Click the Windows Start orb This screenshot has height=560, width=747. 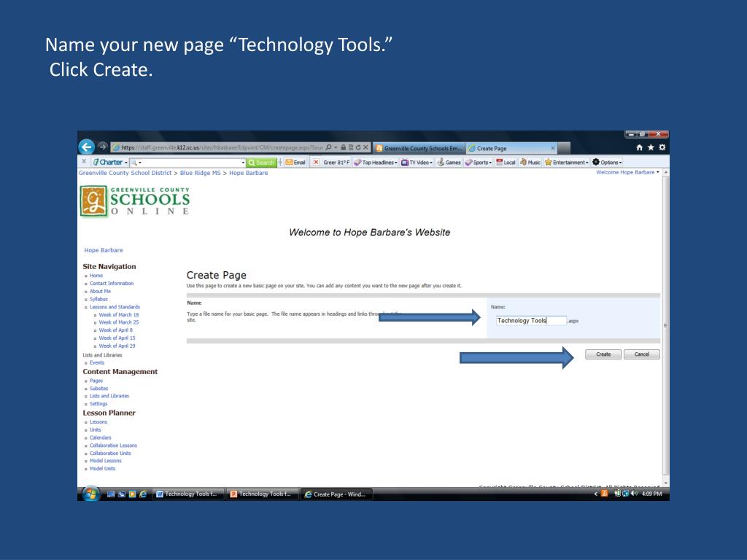92,494
